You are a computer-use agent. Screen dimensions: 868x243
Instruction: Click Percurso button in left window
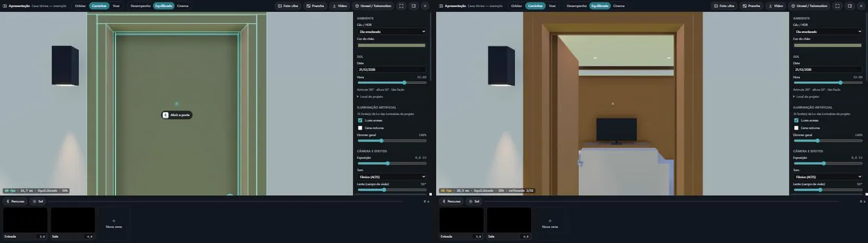15,201
